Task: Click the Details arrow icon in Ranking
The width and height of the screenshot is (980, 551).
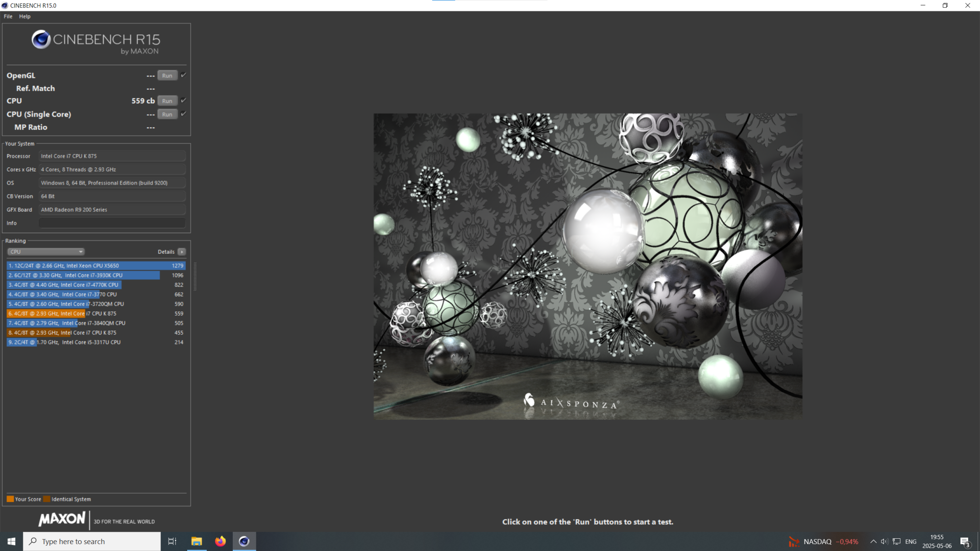Action: pos(182,252)
